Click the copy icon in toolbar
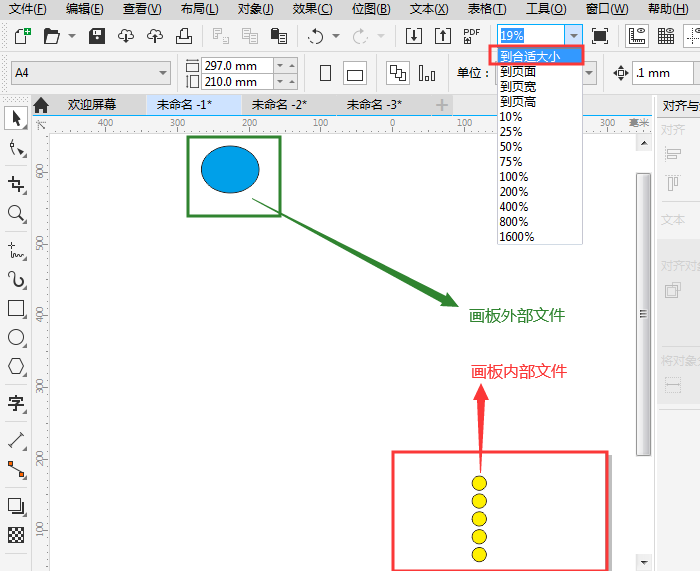The image size is (700, 571). (x=250, y=36)
